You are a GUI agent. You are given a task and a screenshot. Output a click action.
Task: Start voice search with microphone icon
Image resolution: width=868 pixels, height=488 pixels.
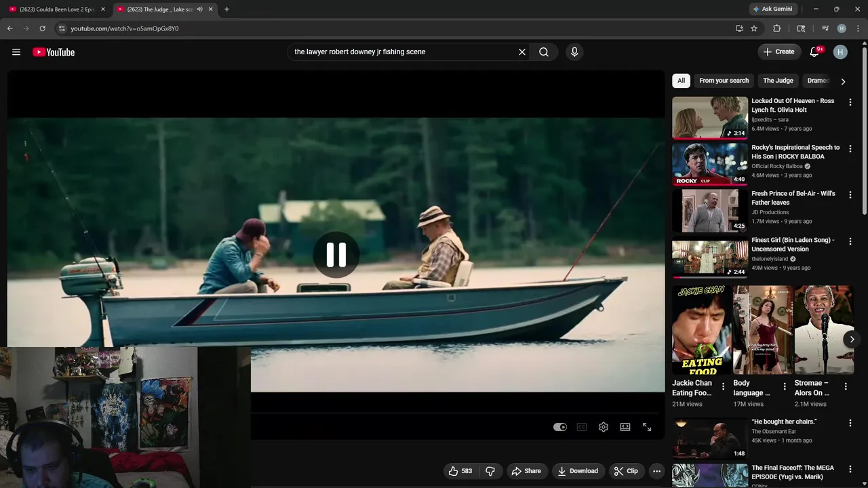[x=574, y=52]
